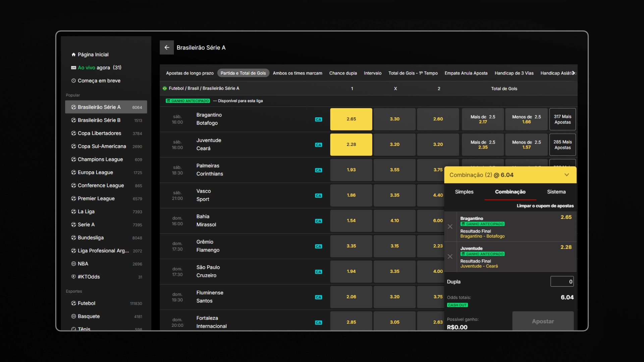Click the soccer ball icon beside Brasileirão Série B
Viewport: 644px width, 362px height.
(x=73, y=120)
